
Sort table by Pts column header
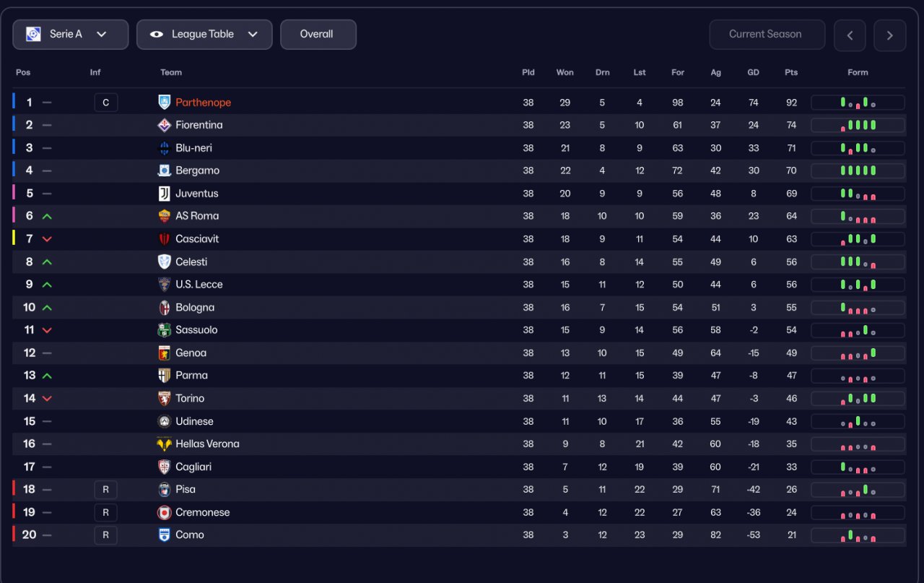click(x=791, y=72)
